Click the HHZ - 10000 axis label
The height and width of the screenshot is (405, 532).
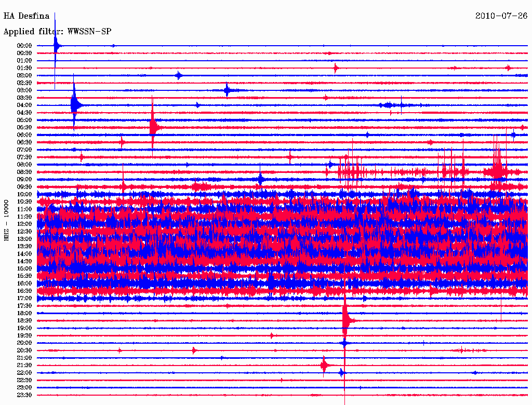[6, 221]
